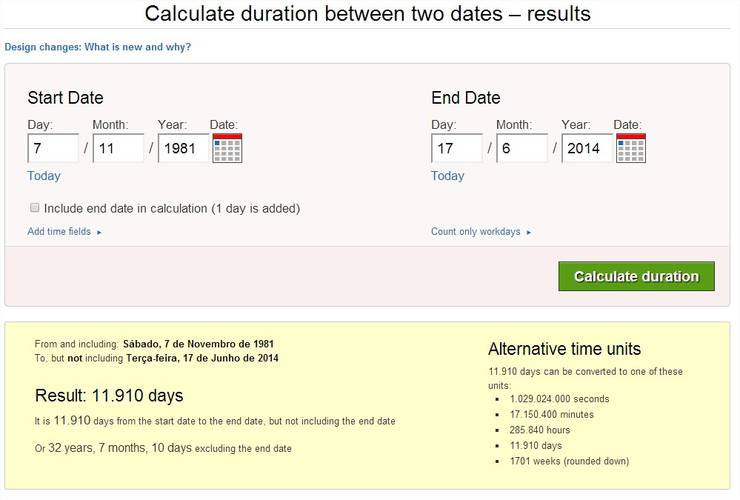Click the arrow beside Add time fields
Image resolution: width=740 pixels, height=500 pixels.
[99, 232]
